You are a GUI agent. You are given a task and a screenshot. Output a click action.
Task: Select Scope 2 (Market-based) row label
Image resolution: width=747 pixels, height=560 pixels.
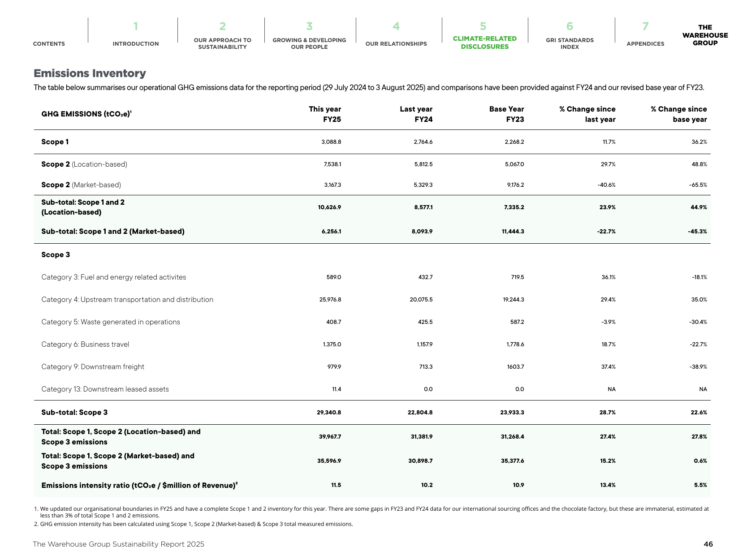(x=81, y=185)
